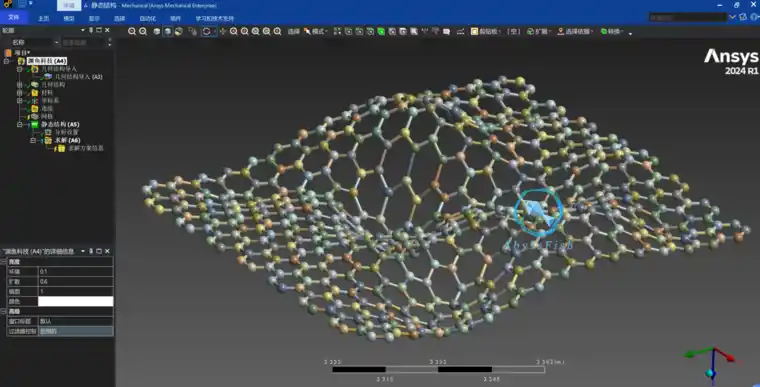
Task: Click the chart icon beside the speech bubble
Action: click(x=460, y=32)
